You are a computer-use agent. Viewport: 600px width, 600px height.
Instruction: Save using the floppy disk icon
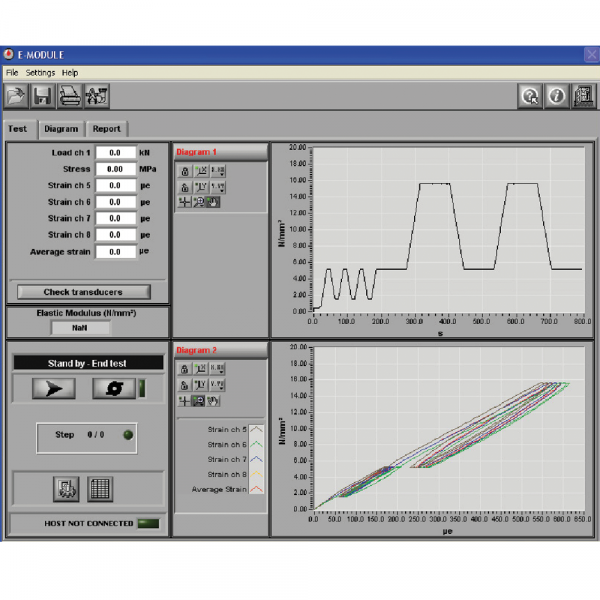coord(43,95)
